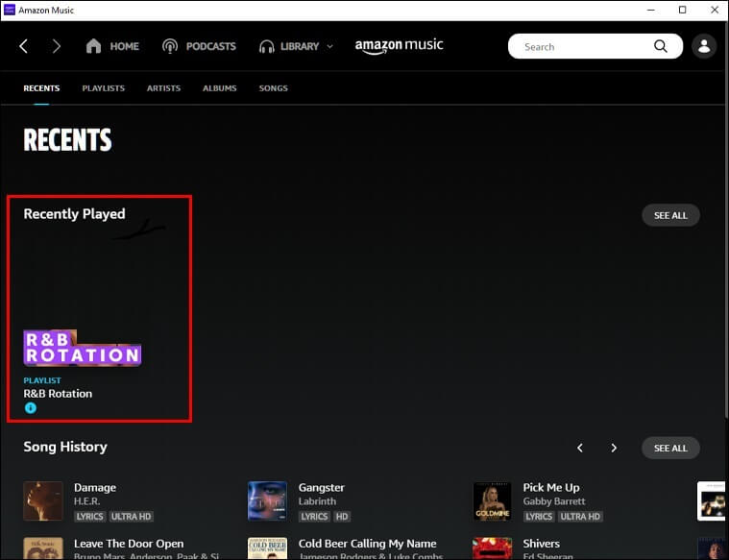Click the blue info icon under R&B Rotation
This screenshot has height=560, width=729.
coord(31,408)
